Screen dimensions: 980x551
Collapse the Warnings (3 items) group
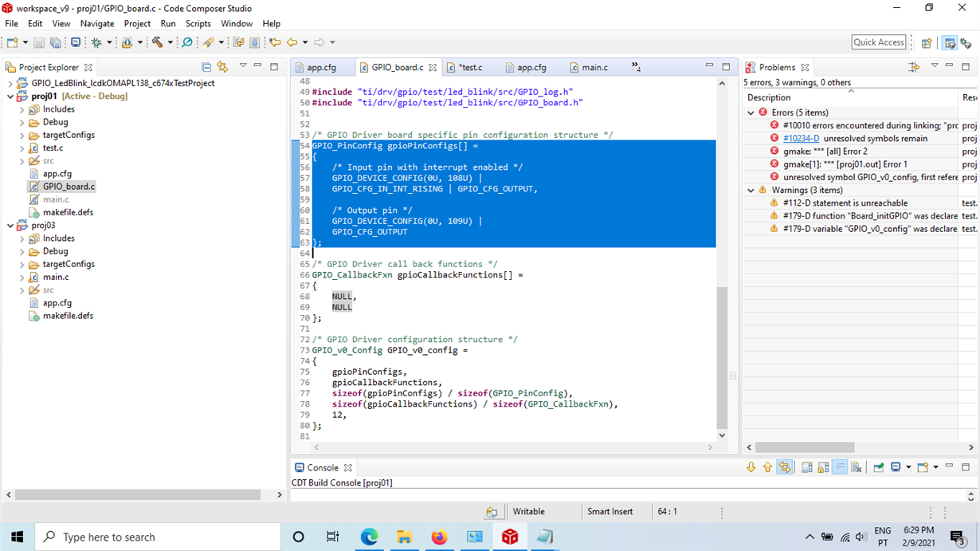pyautogui.click(x=751, y=191)
